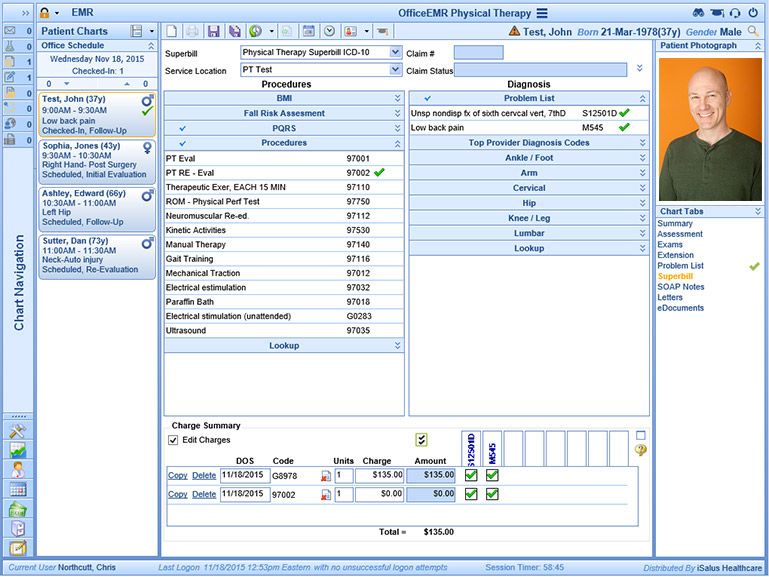Click the green clock history toolbar icon

tap(255, 31)
